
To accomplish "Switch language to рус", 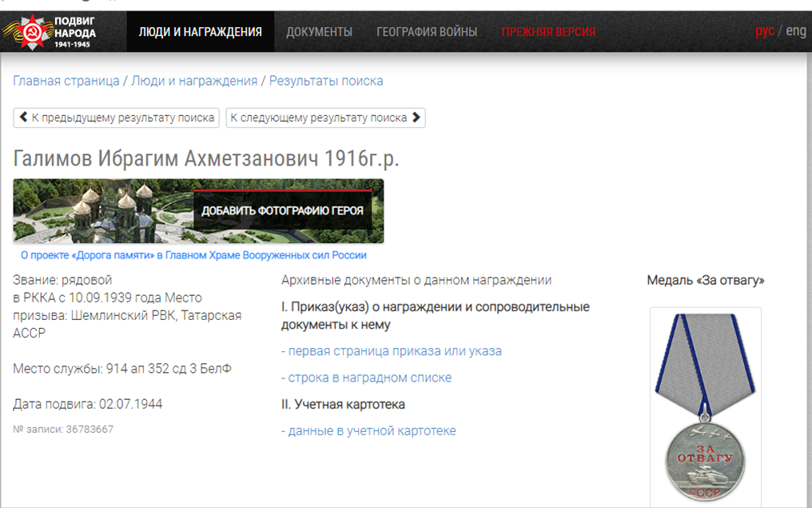I will click(764, 31).
